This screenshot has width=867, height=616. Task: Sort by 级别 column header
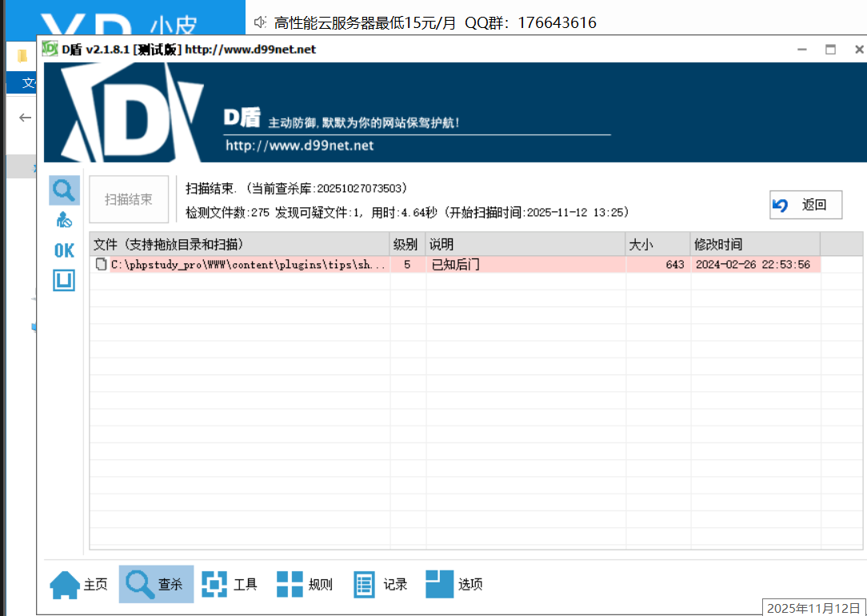[x=406, y=244]
